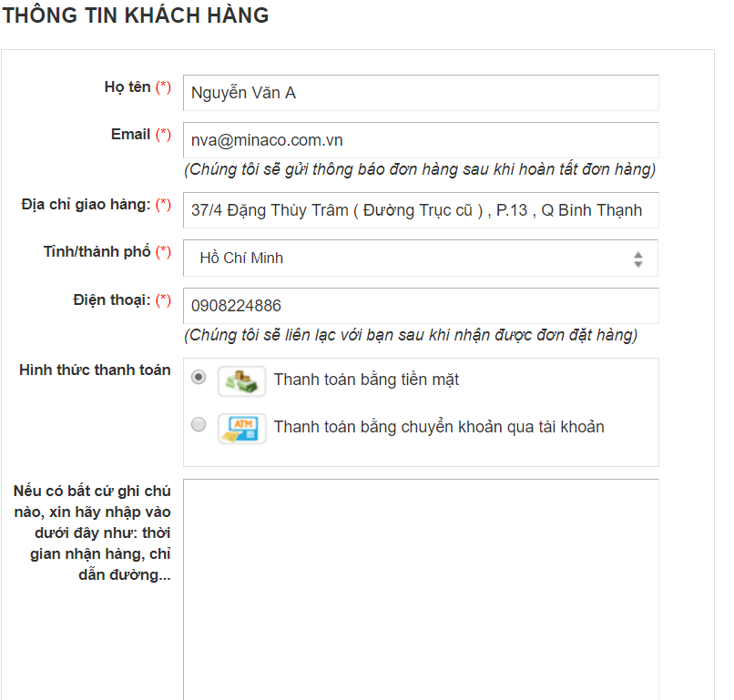Click the 'Hình thức thanh toán' label
This screenshot has width=734, height=700.
pyautogui.click(x=95, y=370)
